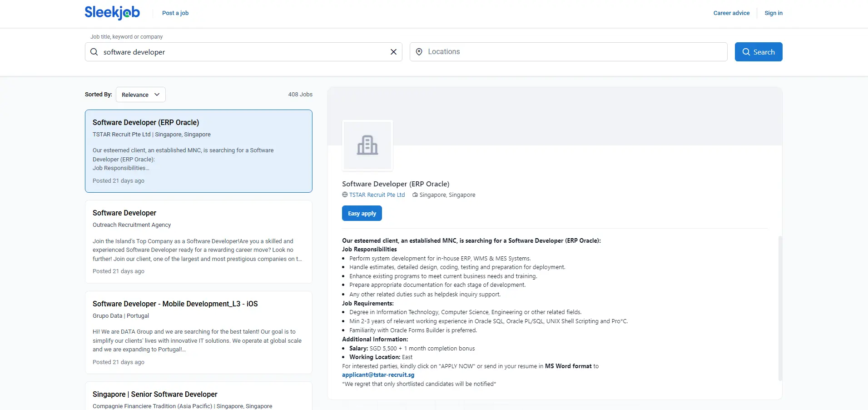Click the company logo placeholder image
The width and height of the screenshot is (868, 410).
[x=367, y=145]
